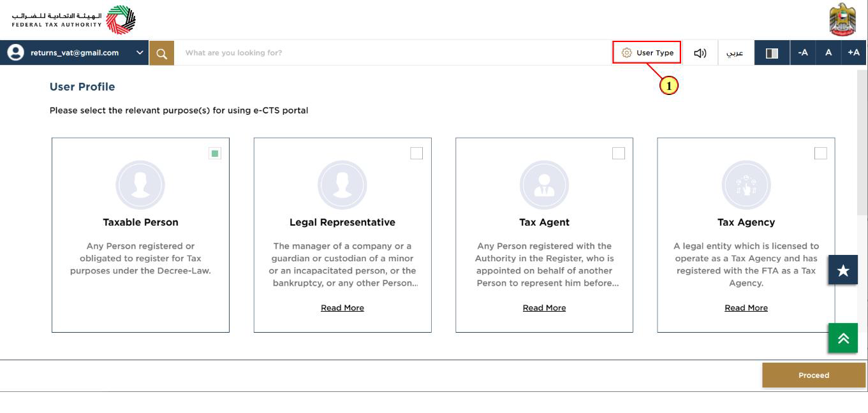
Task: Click the Taxable Person avatar icon
Action: click(x=140, y=184)
